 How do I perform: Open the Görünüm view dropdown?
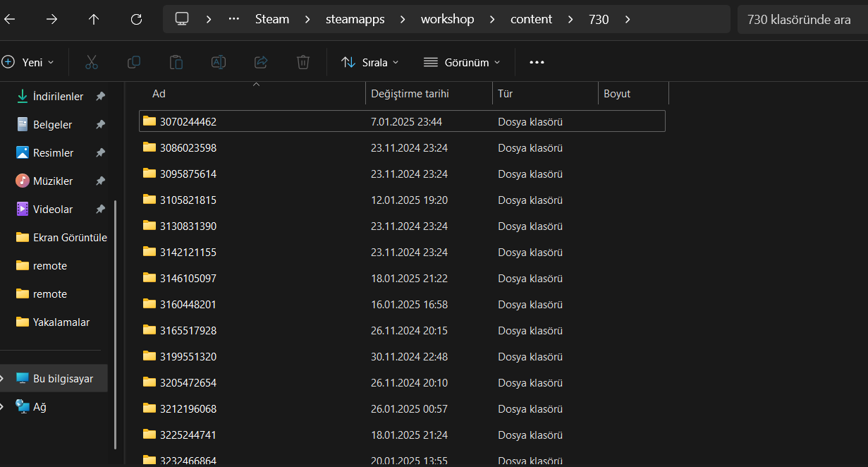(462, 62)
